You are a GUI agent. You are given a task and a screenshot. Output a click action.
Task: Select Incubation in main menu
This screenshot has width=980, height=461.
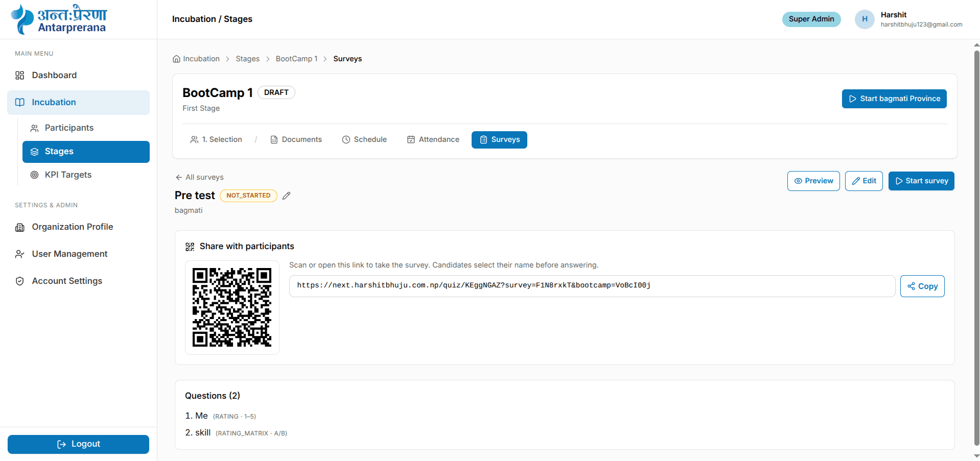pos(78,102)
